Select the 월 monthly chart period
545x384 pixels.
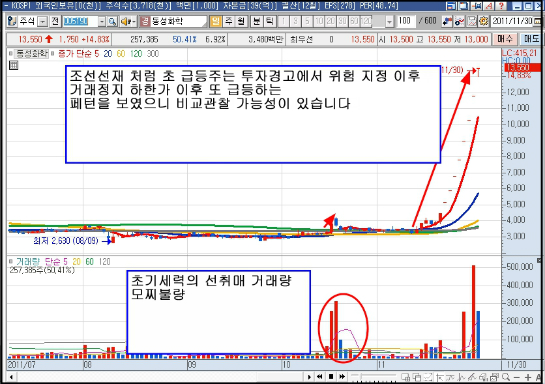pos(241,22)
